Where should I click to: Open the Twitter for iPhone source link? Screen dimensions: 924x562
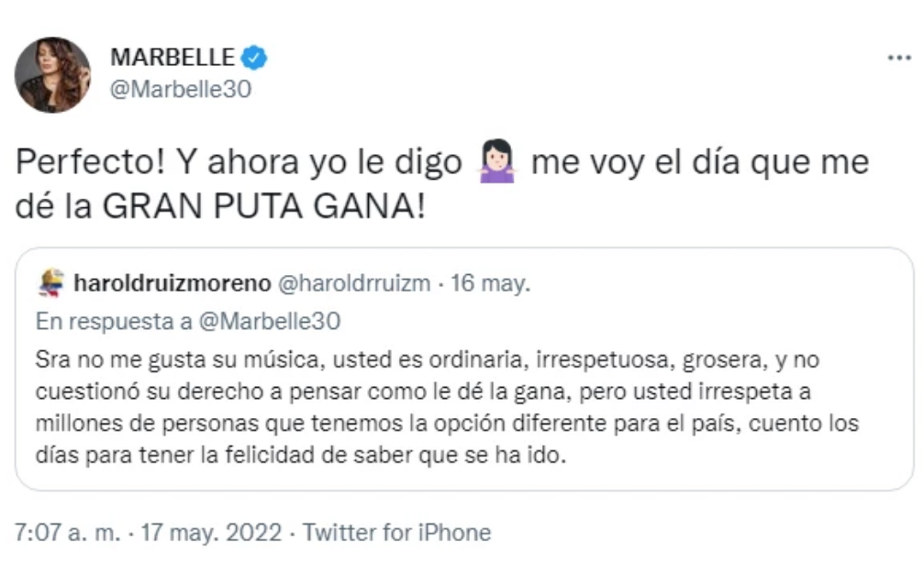pos(396,533)
